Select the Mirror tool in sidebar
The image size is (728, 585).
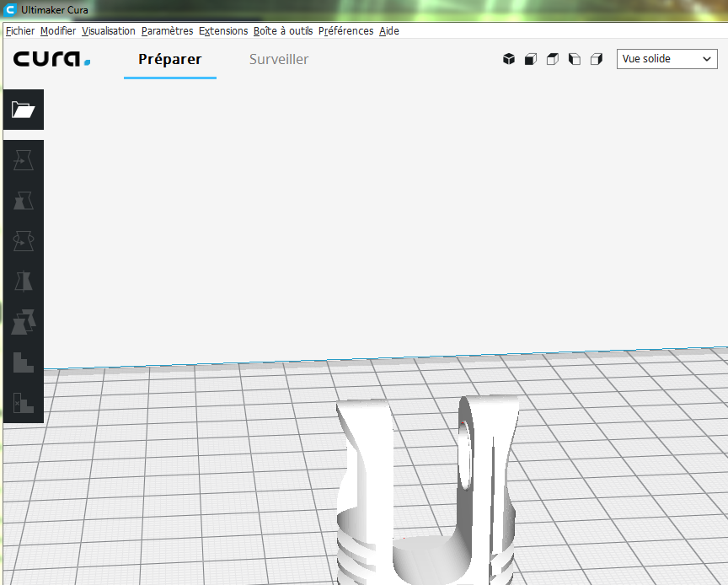point(24,282)
